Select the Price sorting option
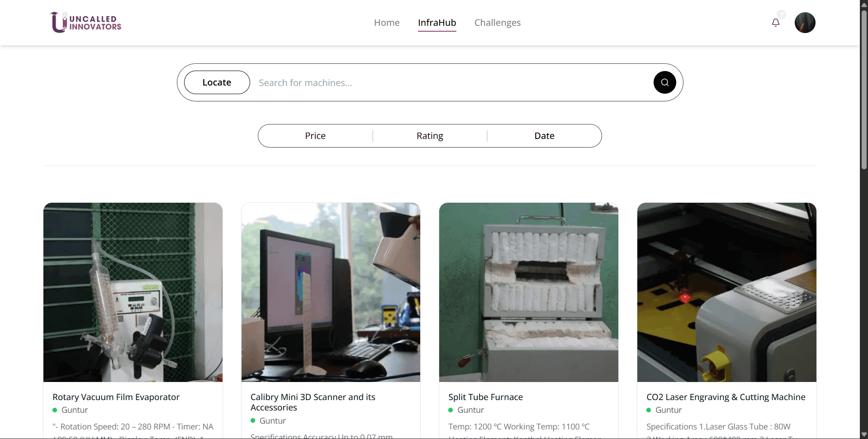Screen dimensions: 868x439 coord(315,135)
